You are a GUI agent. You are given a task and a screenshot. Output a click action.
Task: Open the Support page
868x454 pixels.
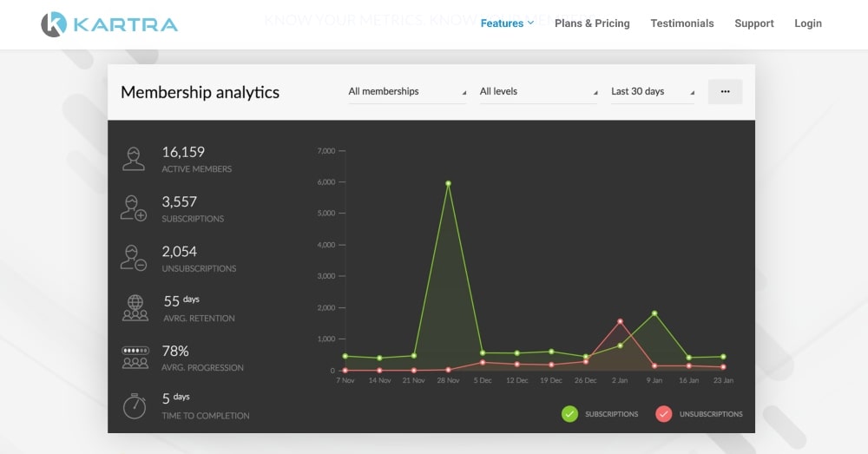point(754,23)
